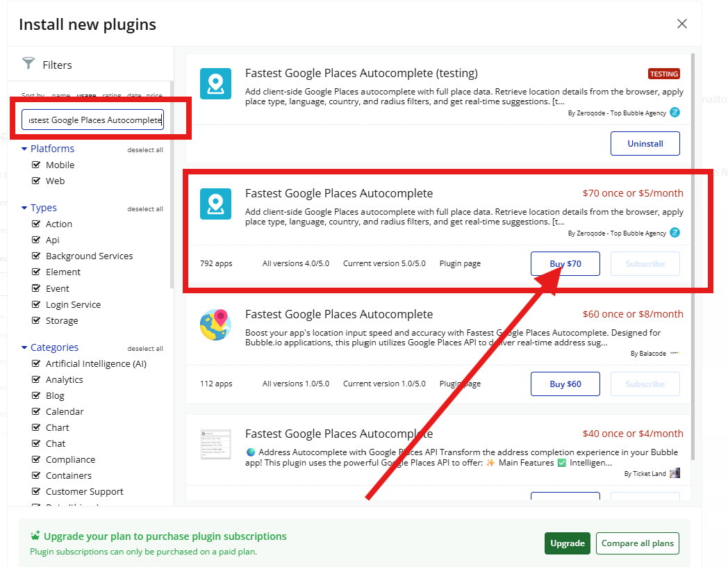Click the plugin results list scrollbar
The image size is (728, 567).
[x=693, y=256]
